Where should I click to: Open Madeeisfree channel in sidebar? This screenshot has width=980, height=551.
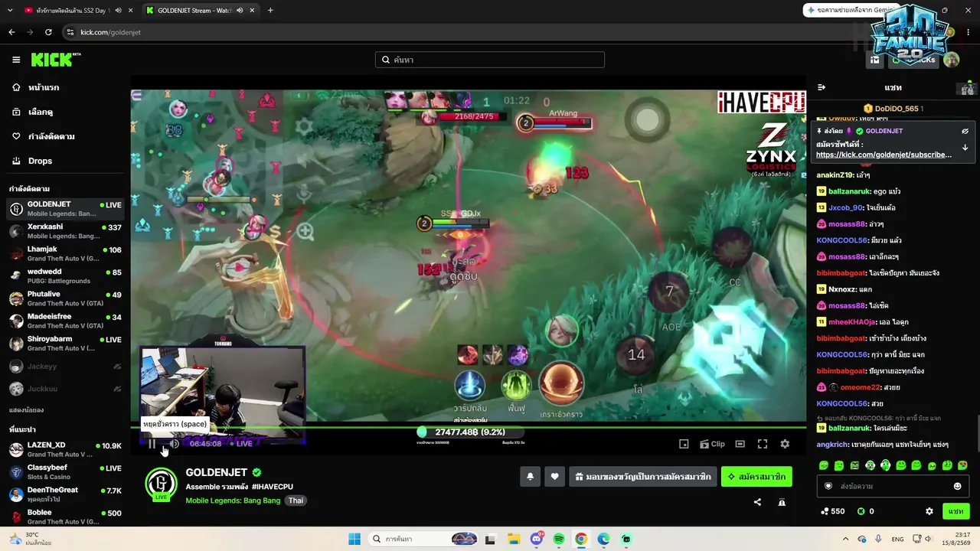pos(65,321)
